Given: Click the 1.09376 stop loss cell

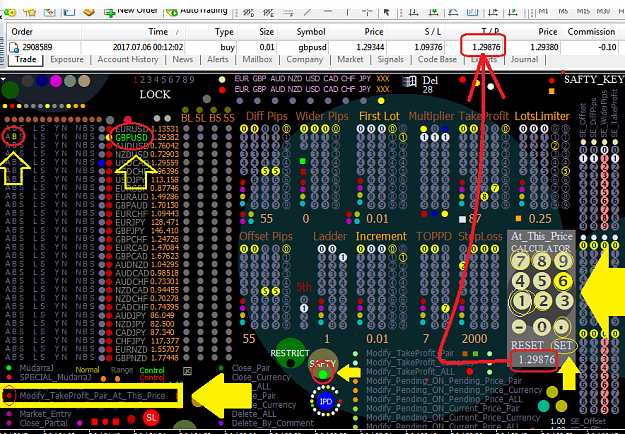Looking at the screenshot, I should pos(428,47).
